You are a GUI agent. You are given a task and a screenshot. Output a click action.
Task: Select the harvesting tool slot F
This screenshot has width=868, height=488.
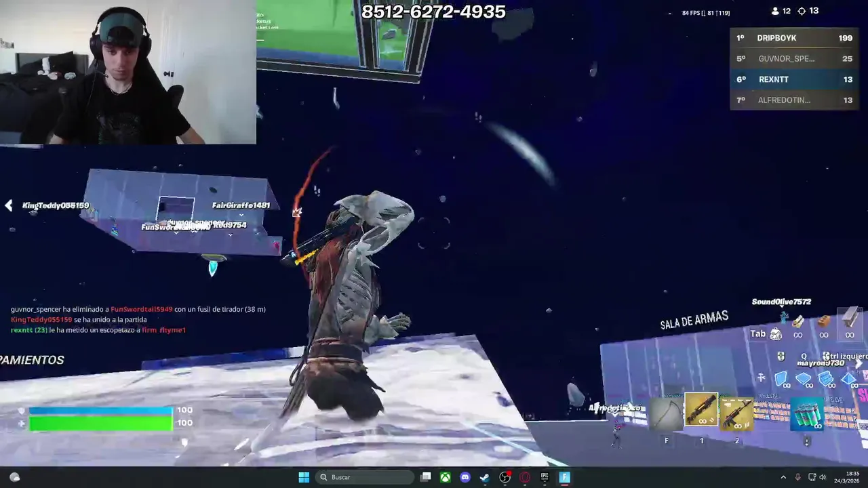[666, 413]
